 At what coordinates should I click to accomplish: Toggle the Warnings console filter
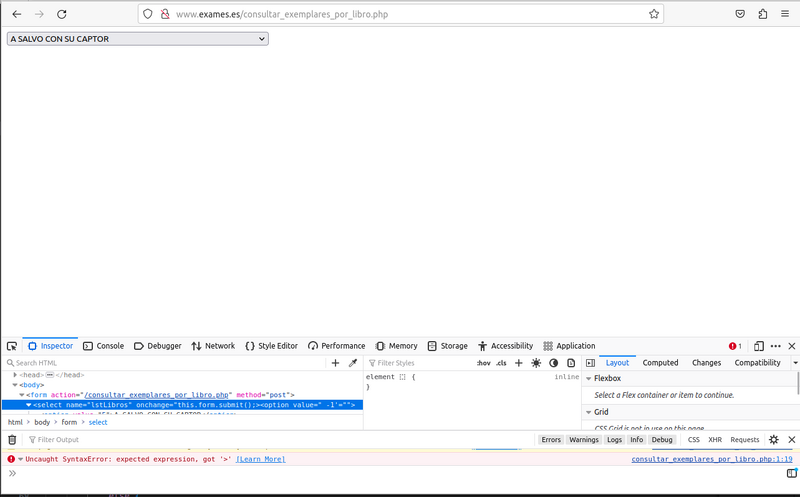click(x=584, y=439)
